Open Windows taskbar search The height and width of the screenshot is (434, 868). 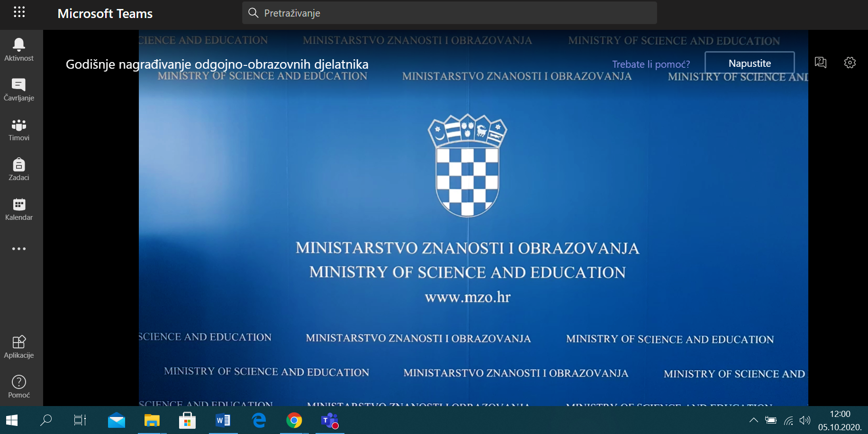pyautogui.click(x=46, y=420)
